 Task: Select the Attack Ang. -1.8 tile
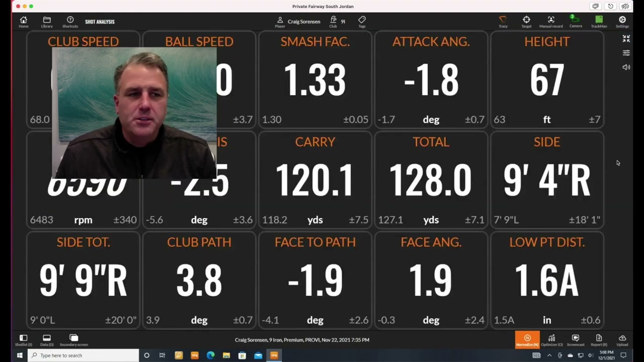coord(431,79)
